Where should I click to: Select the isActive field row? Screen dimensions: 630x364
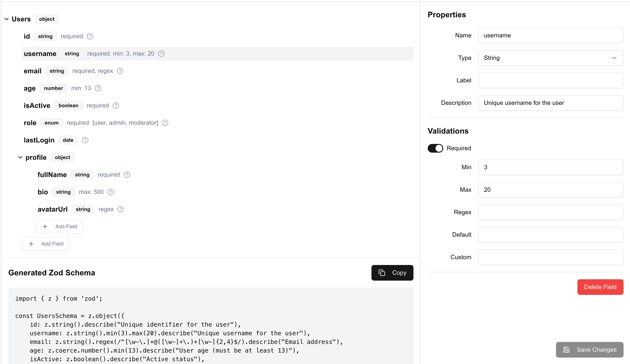coord(217,105)
